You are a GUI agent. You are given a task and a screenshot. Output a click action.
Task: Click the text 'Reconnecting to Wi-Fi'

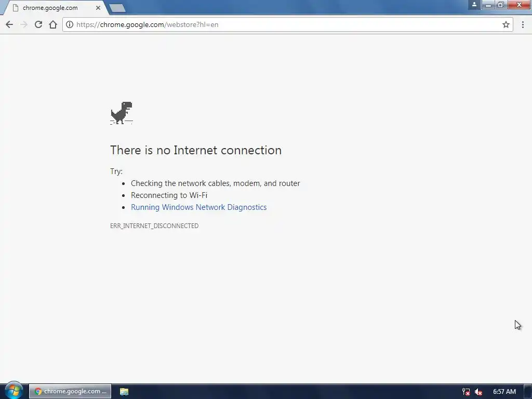(169, 195)
